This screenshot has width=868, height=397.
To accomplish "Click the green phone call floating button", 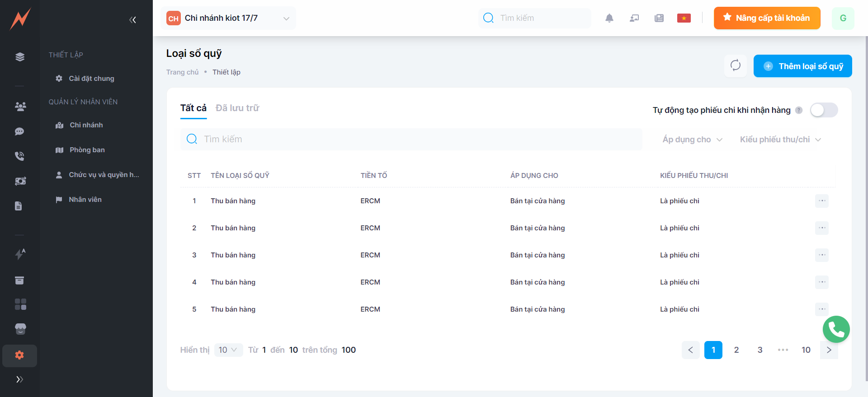I will (836, 329).
